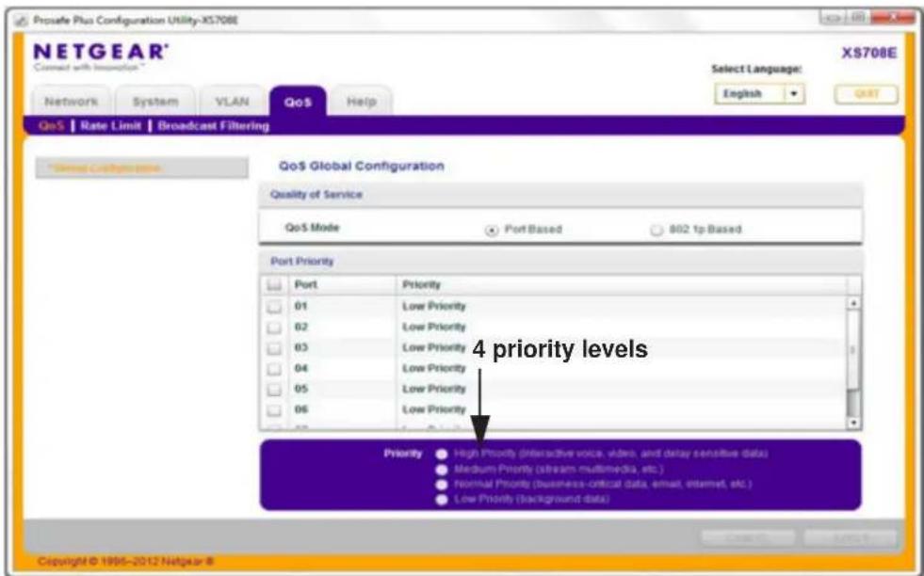Viewport: 924px width, 576px height.
Task: Click Low Priority value for port 02
Action: tap(433, 327)
